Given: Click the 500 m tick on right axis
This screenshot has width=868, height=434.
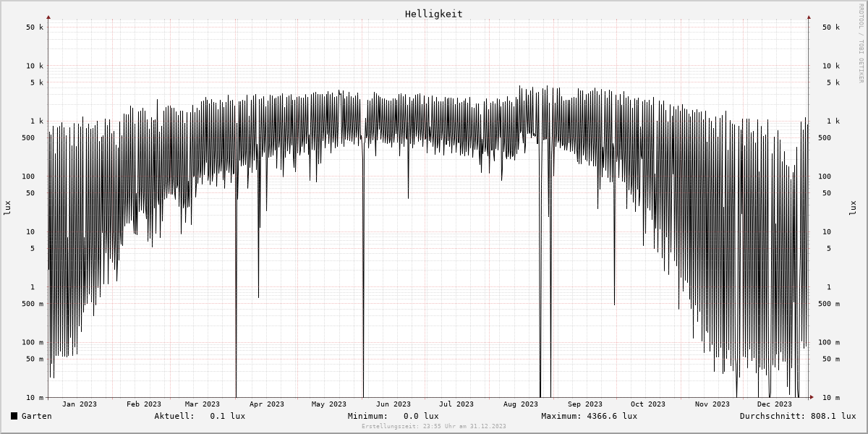Looking at the screenshot, I should tap(829, 304).
